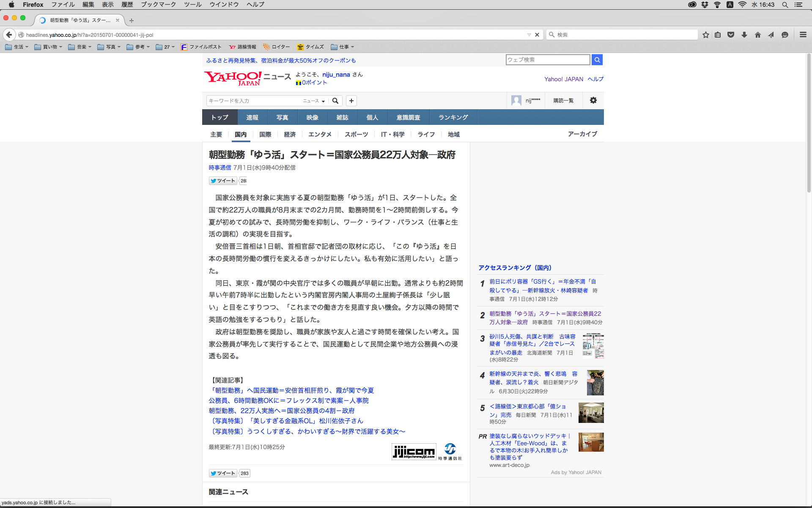Open URL history dropdown arrow in address bar
The width and height of the screenshot is (812, 508).
[529, 35]
